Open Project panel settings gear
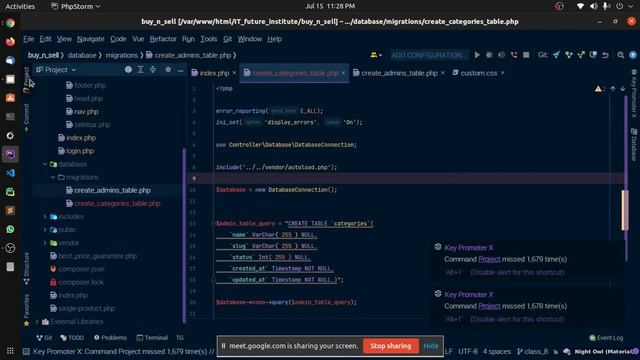 click(x=168, y=70)
